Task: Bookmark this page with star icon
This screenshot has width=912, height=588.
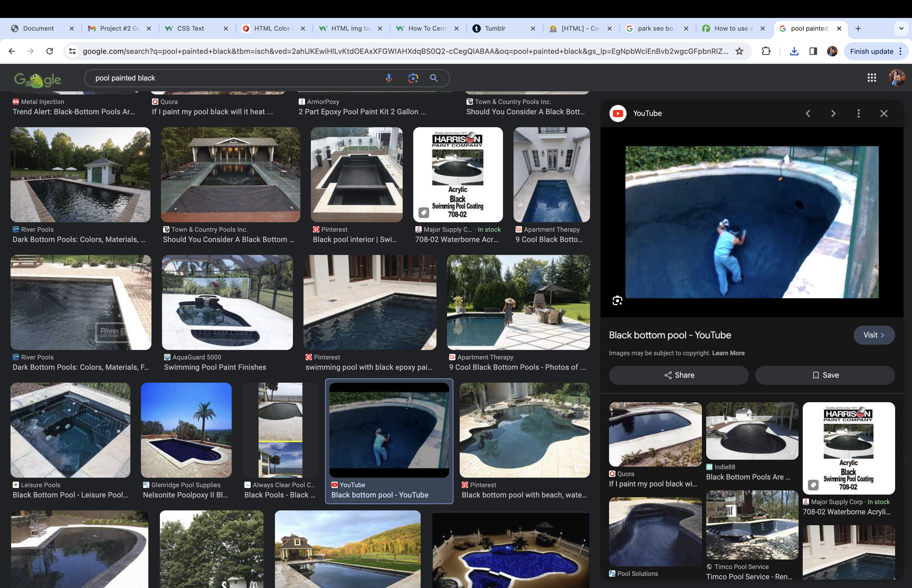Action: 739,51
